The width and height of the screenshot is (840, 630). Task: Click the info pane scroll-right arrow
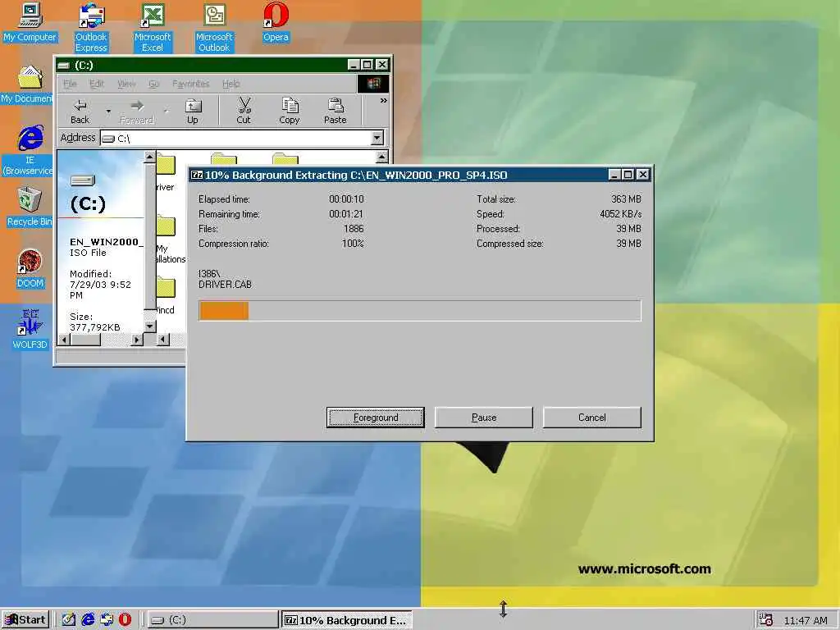point(137,339)
